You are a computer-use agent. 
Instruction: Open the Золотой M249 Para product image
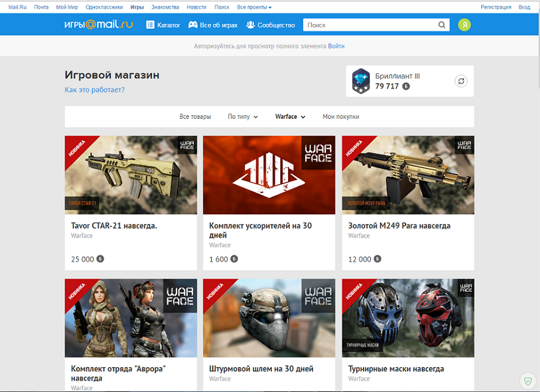(x=408, y=175)
